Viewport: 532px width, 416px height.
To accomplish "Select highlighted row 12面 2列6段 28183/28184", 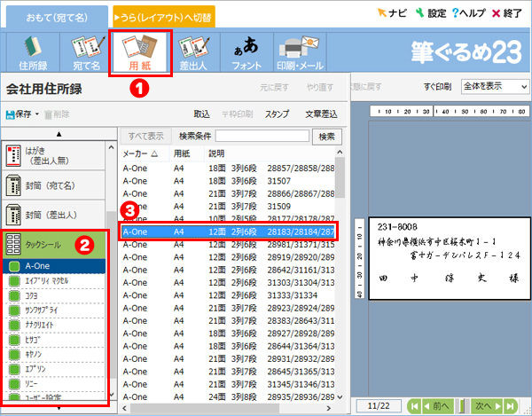I will (228, 232).
